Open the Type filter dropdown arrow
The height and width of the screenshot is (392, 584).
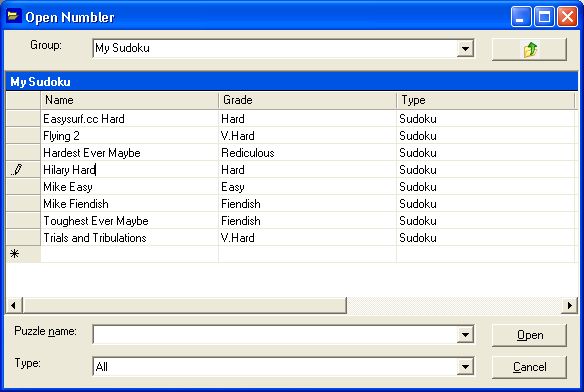tap(465, 366)
